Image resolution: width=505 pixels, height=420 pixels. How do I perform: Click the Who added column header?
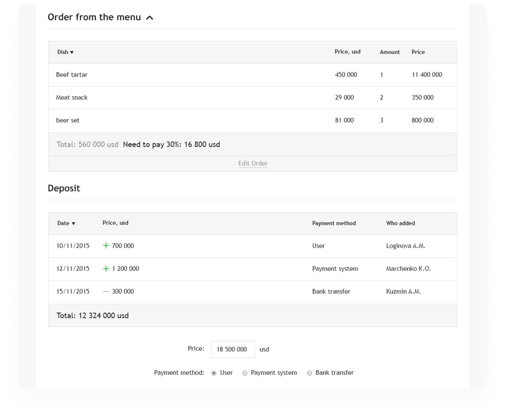pos(400,223)
